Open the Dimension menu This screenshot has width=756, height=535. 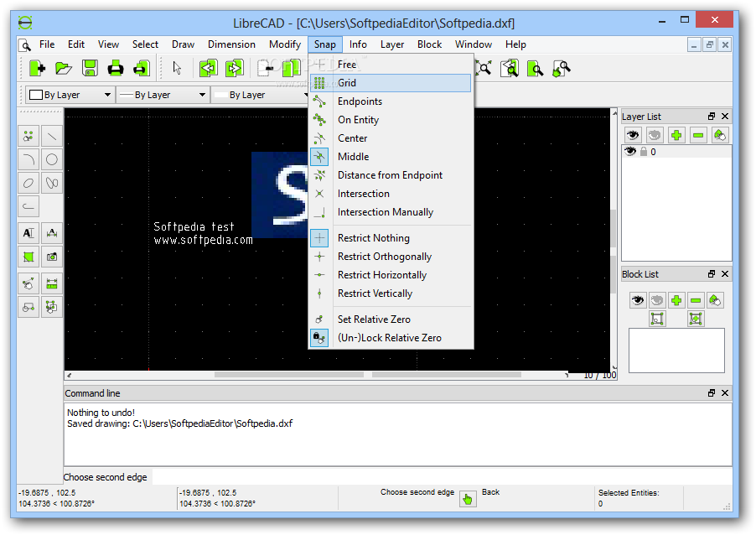(231, 44)
